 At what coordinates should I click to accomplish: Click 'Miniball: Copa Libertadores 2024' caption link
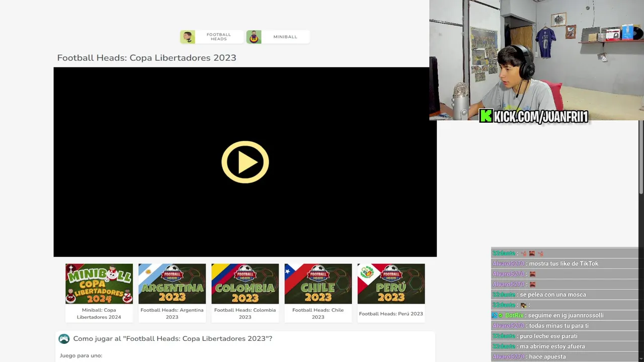coord(99,313)
